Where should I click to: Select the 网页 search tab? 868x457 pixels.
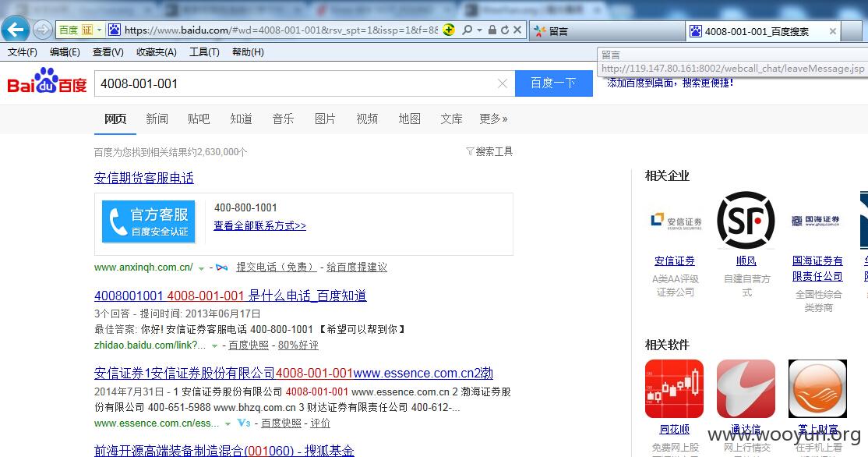[115, 119]
